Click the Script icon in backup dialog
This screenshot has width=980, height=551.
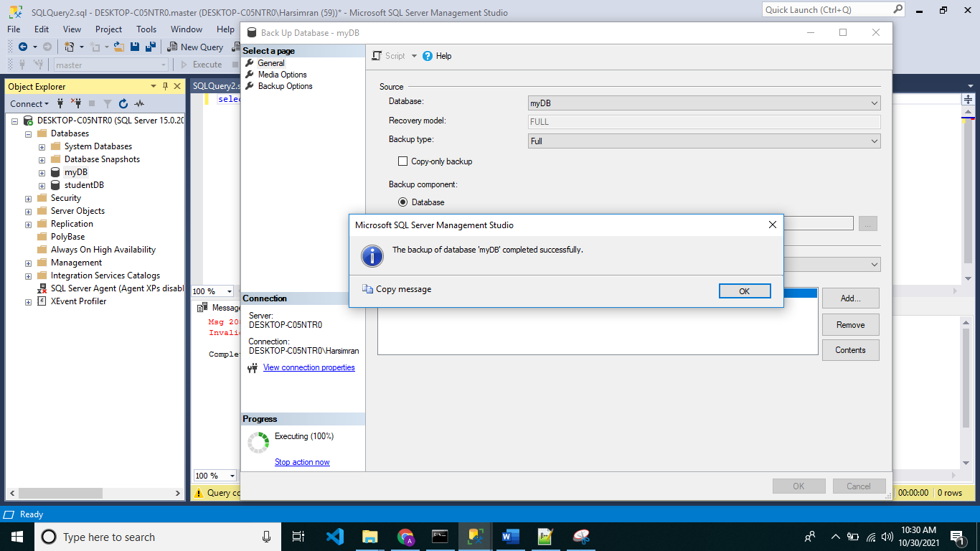pos(377,56)
